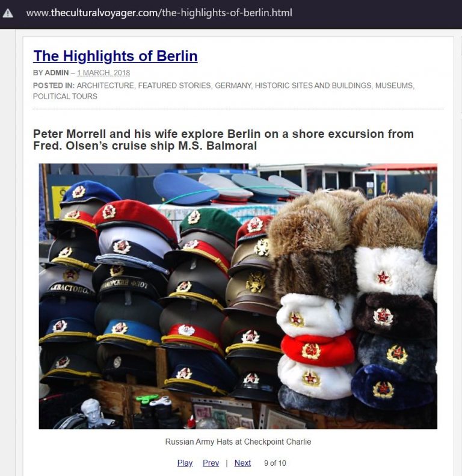Click the 9 of 10 slide counter
Viewport: 462px width, 476px height.
click(275, 463)
